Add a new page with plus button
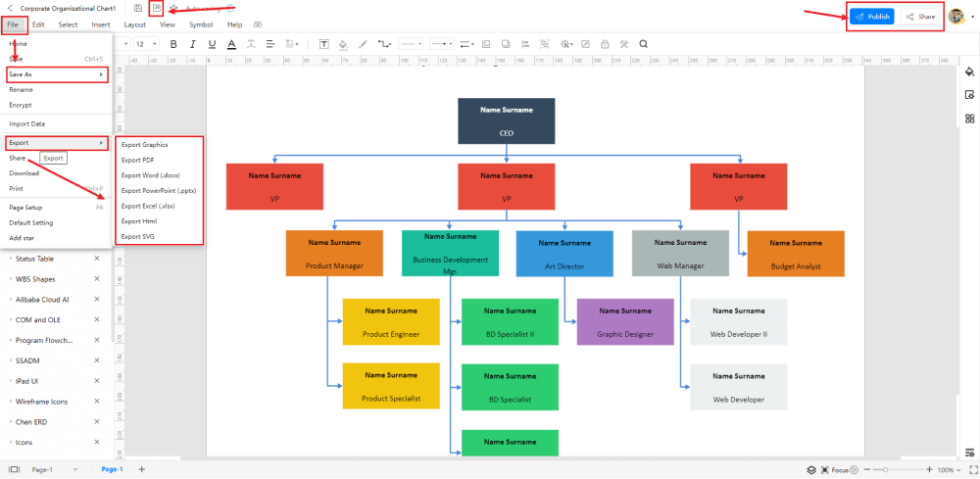This screenshot has width=980, height=479. pyautogui.click(x=142, y=469)
